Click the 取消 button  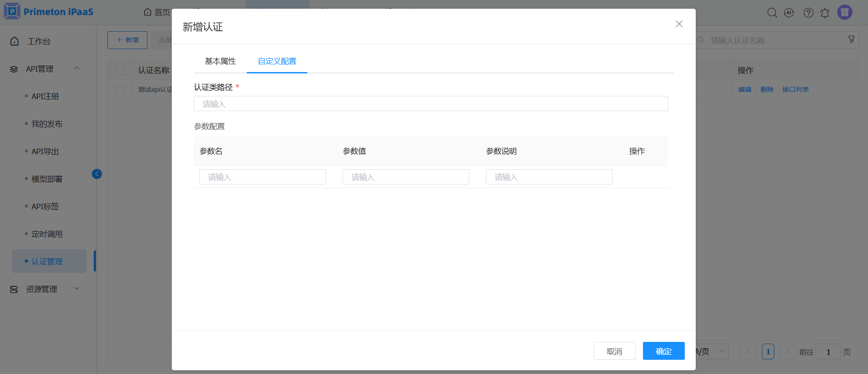pyautogui.click(x=614, y=351)
